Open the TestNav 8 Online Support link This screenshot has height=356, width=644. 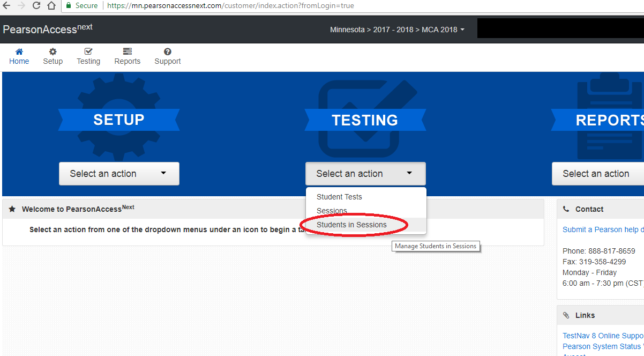tap(603, 336)
